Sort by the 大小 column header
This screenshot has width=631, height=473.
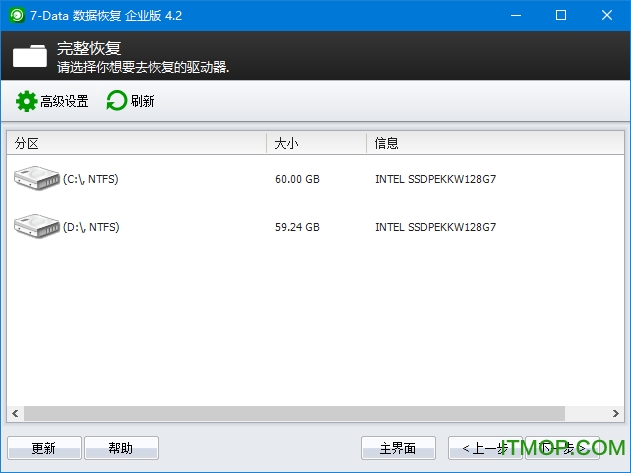coord(316,143)
